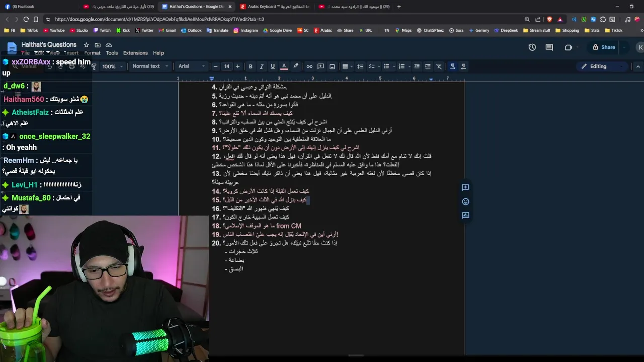The height and width of the screenshot is (362, 644).
Task: Reload the page
Action: 26,19
